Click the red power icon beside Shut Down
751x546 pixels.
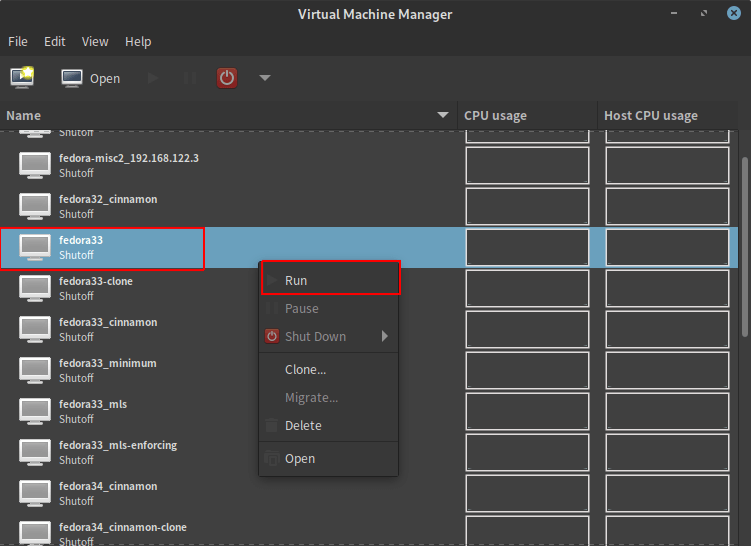point(272,336)
